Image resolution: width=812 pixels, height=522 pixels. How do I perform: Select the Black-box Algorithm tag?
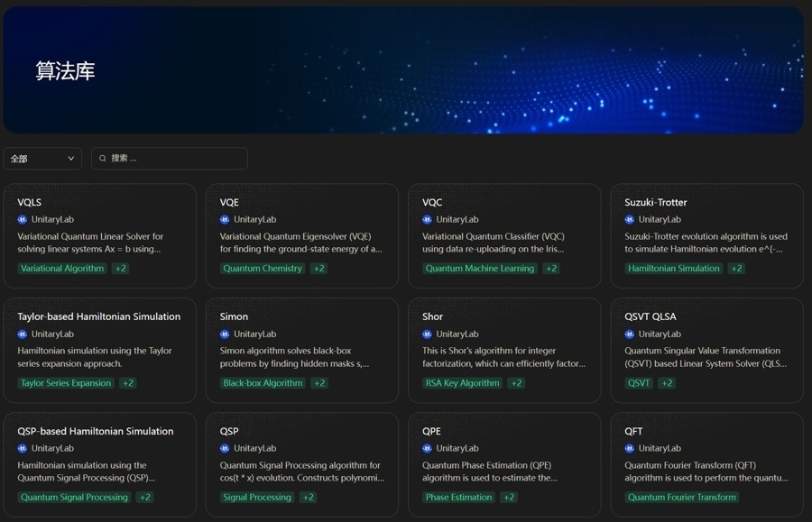point(263,383)
